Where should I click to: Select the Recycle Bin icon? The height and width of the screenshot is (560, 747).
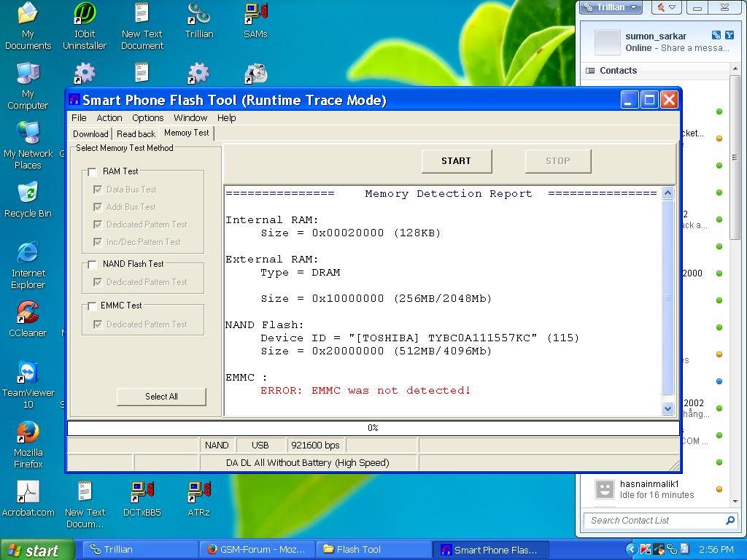(x=28, y=200)
